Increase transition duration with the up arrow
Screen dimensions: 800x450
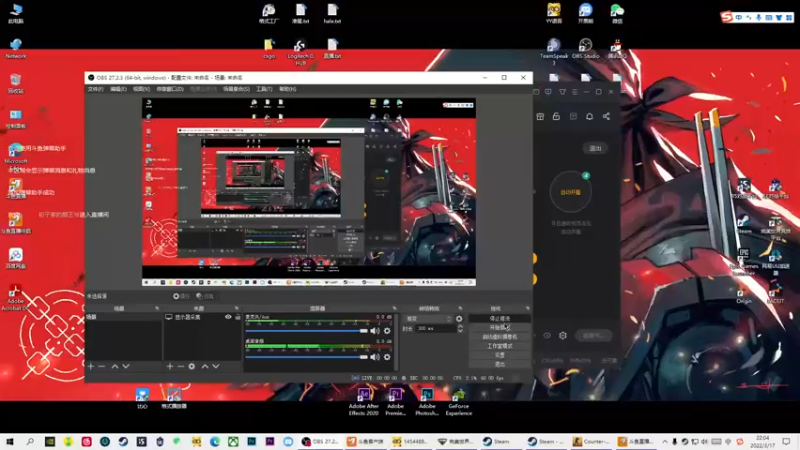460,327
